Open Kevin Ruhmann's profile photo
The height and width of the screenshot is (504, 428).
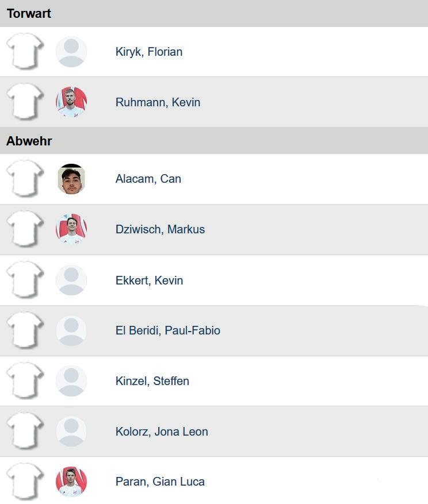tap(71, 102)
